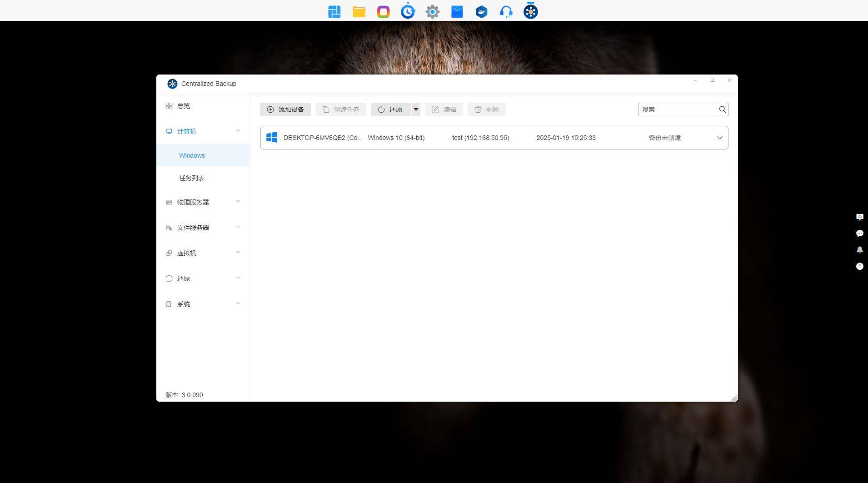Screen dimensions: 868x483
Task: Collapse the 计算机 sidebar section
Action: coord(238,131)
